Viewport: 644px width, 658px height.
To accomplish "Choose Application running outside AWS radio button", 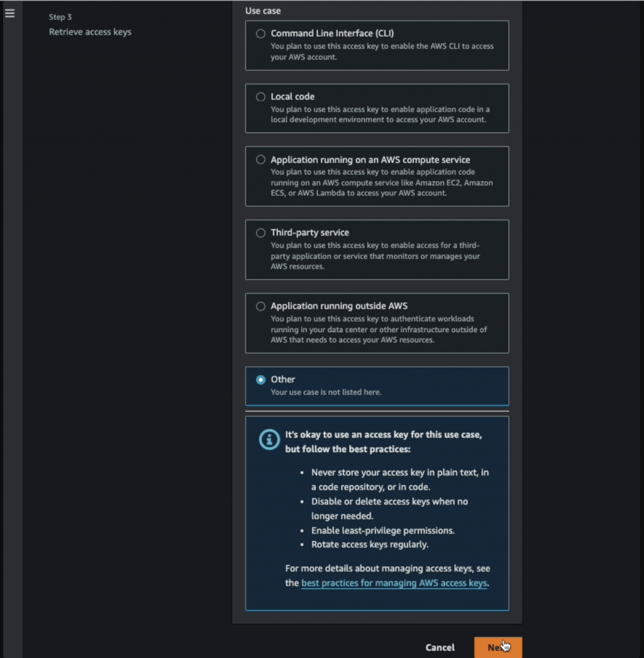I will pos(260,306).
